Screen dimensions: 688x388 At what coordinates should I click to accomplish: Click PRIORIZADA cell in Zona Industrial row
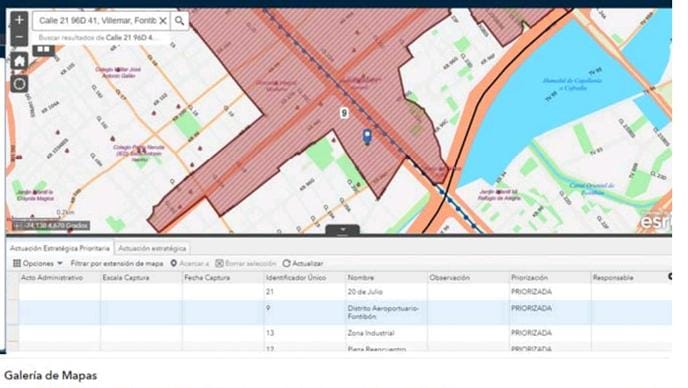(549, 333)
